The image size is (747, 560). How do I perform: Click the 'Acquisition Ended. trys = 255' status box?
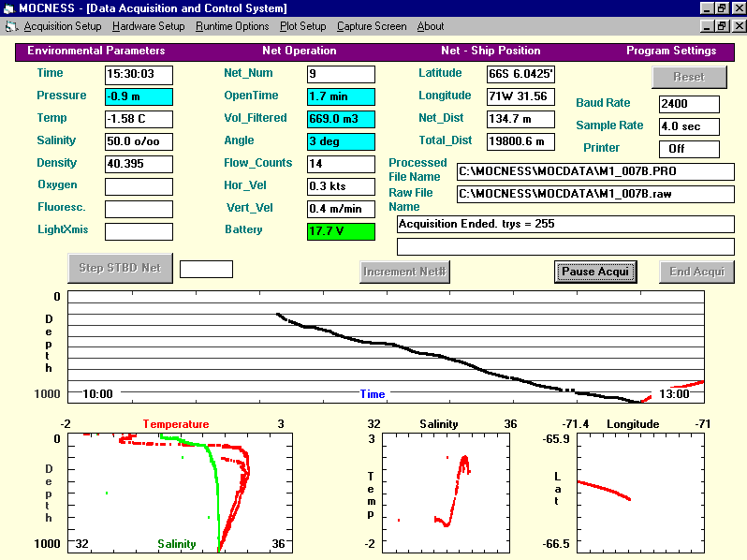(565, 224)
